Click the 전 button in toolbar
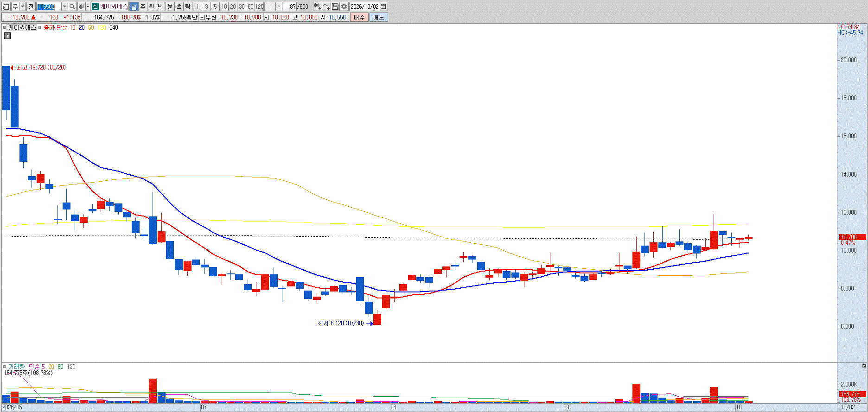The height and width of the screenshot is (412, 868). pos(31,6)
